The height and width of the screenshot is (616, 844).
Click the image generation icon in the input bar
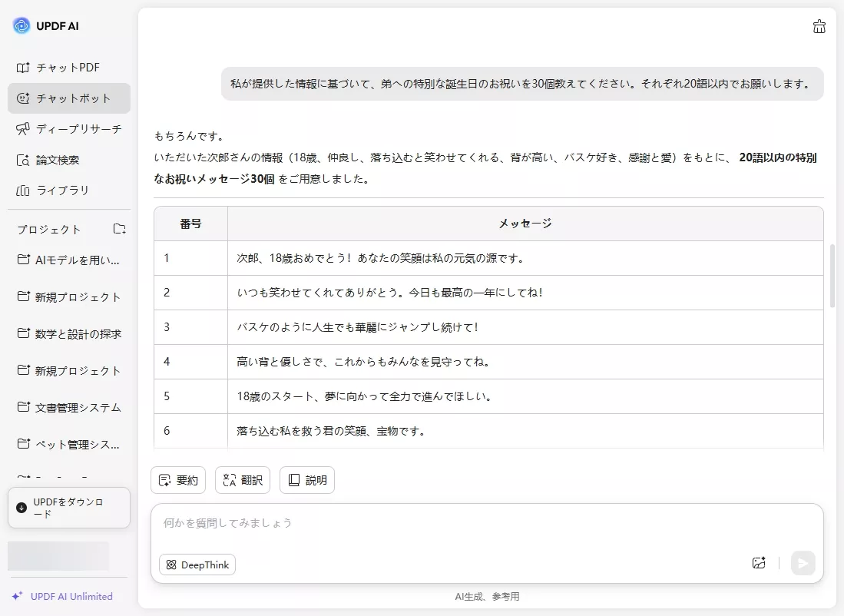[759, 562]
